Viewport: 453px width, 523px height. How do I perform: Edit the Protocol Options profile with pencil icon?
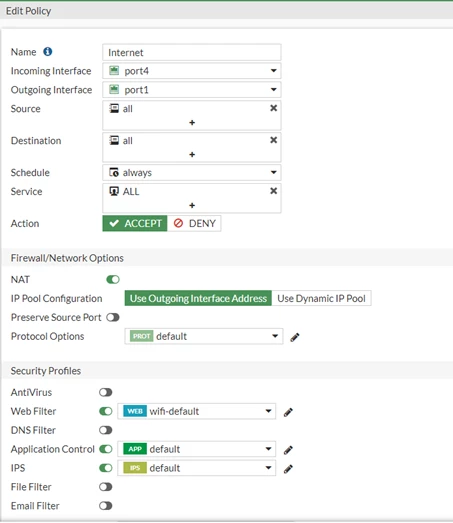(295, 337)
